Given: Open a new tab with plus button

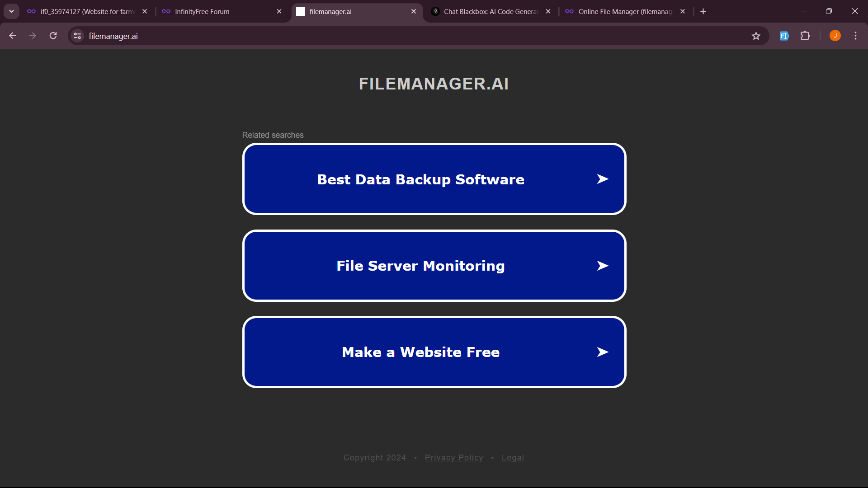Looking at the screenshot, I should [703, 11].
